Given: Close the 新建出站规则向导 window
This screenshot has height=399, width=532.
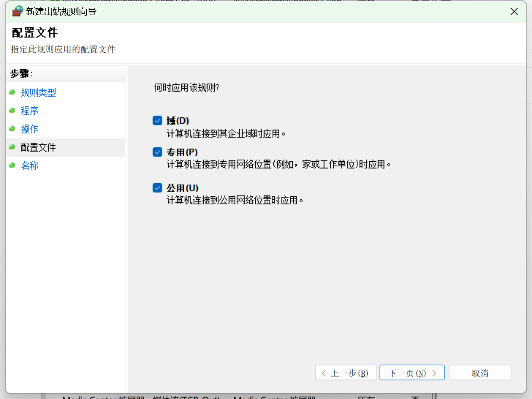Looking at the screenshot, I should pos(514,12).
